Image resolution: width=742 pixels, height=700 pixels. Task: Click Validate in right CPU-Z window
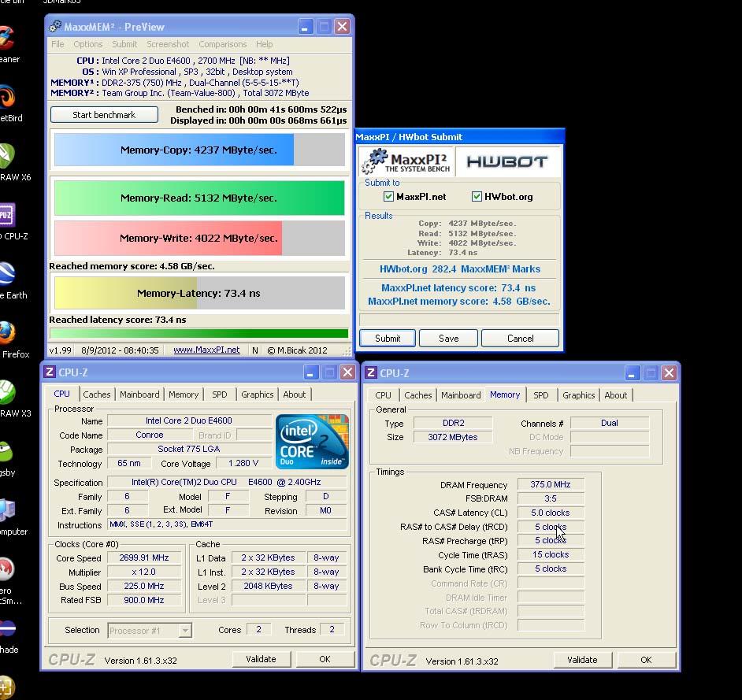click(x=582, y=661)
